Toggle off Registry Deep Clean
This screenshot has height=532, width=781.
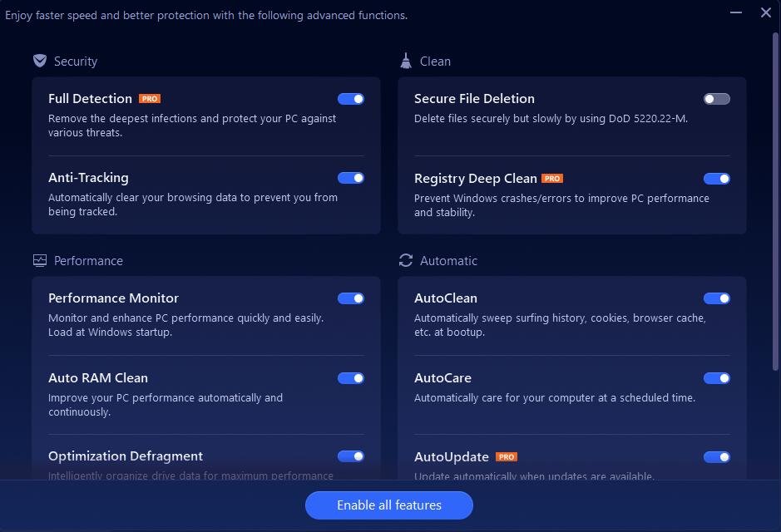tap(717, 179)
